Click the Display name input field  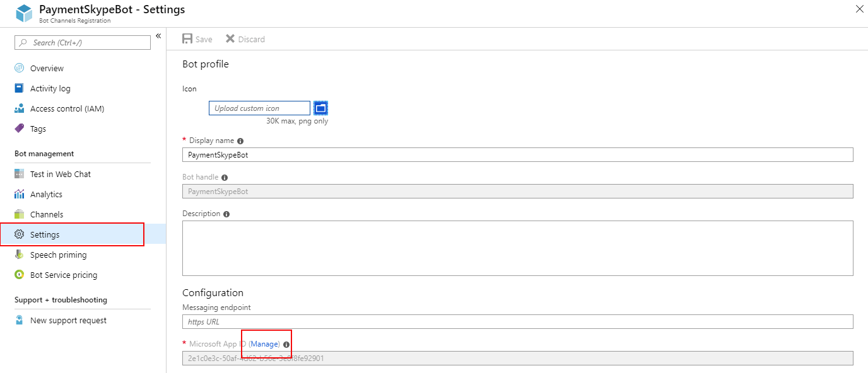(517, 154)
